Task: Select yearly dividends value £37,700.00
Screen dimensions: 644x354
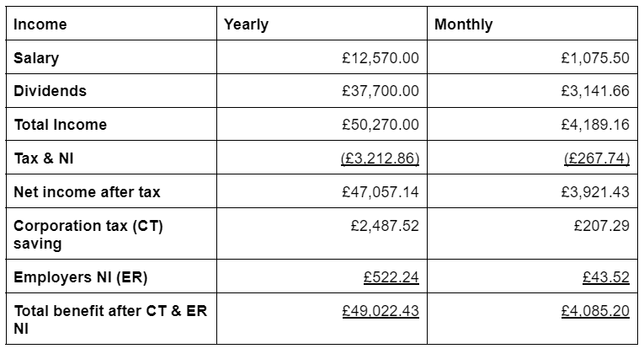Action: coord(380,91)
